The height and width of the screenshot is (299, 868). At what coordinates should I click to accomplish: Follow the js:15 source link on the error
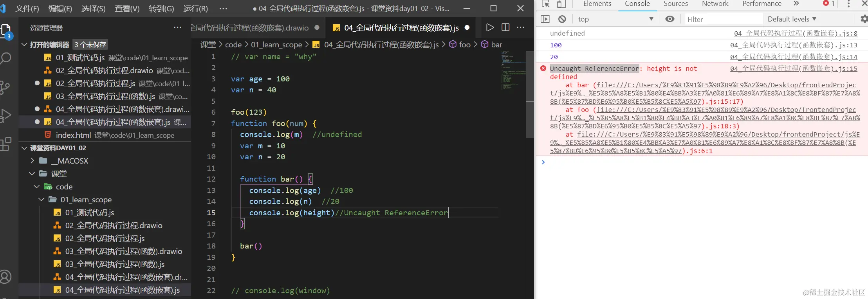[x=794, y=68]
